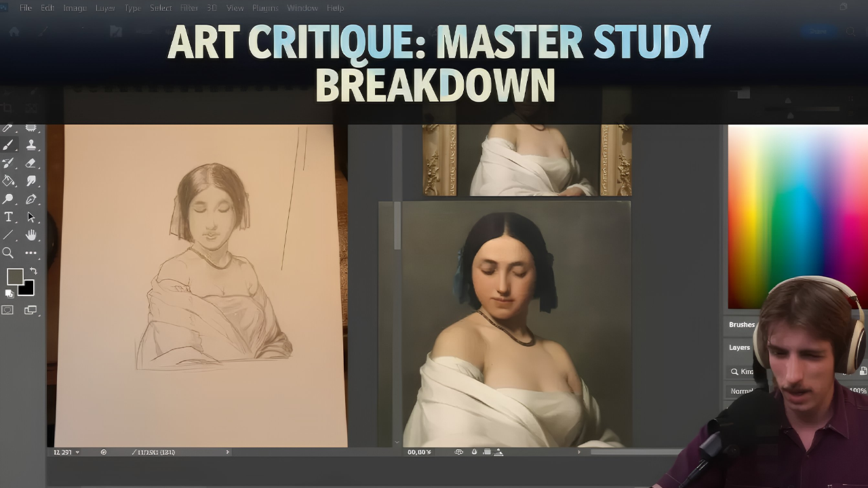Click the Share button
This screenshot has height=488, width=868.
pyautogui.click(x=818, y=31)
